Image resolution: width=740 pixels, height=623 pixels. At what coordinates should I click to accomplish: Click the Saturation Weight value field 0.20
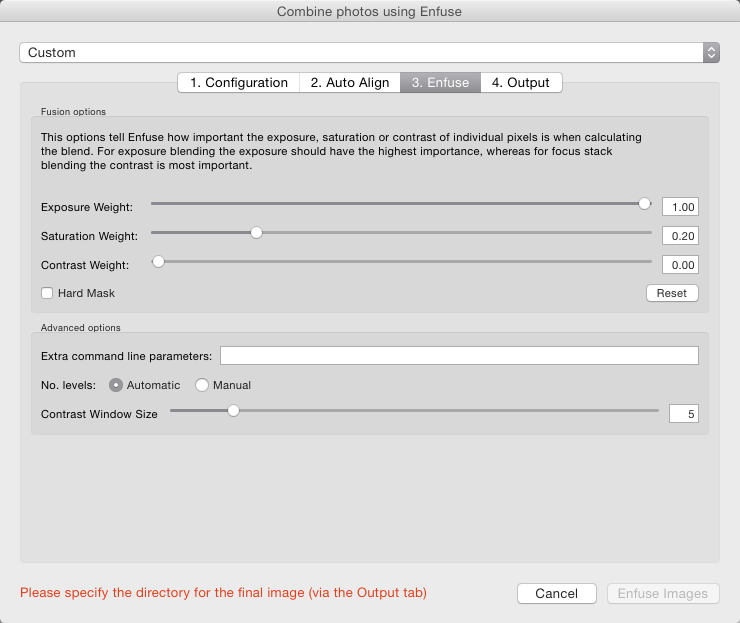click(x=680, y=236)
